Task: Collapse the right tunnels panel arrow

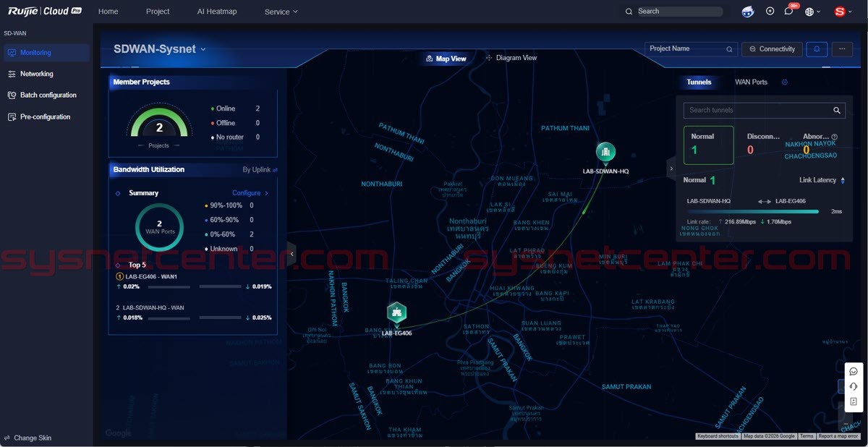Action: coord(671,169)
